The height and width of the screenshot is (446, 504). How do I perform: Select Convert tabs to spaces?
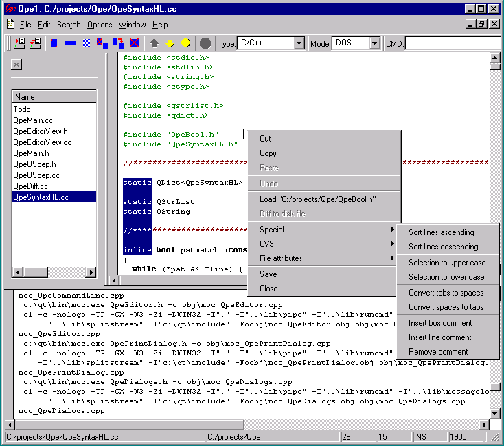[446, 293]
